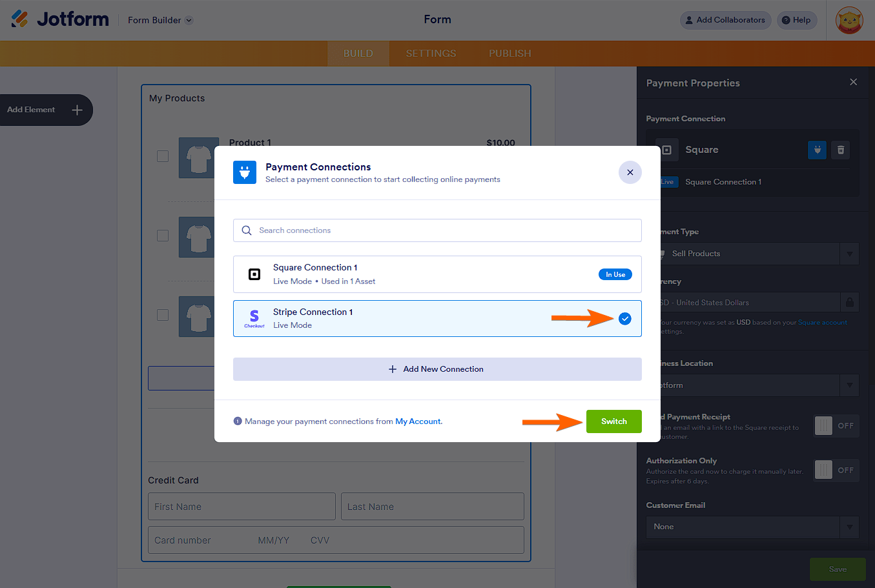Check the second product checkbox
The width and height of the screenshot is (875, 588).
(163, 236)
